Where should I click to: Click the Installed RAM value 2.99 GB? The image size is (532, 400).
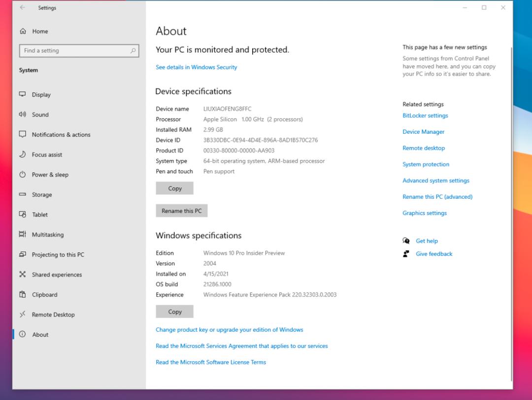[213, 129]
